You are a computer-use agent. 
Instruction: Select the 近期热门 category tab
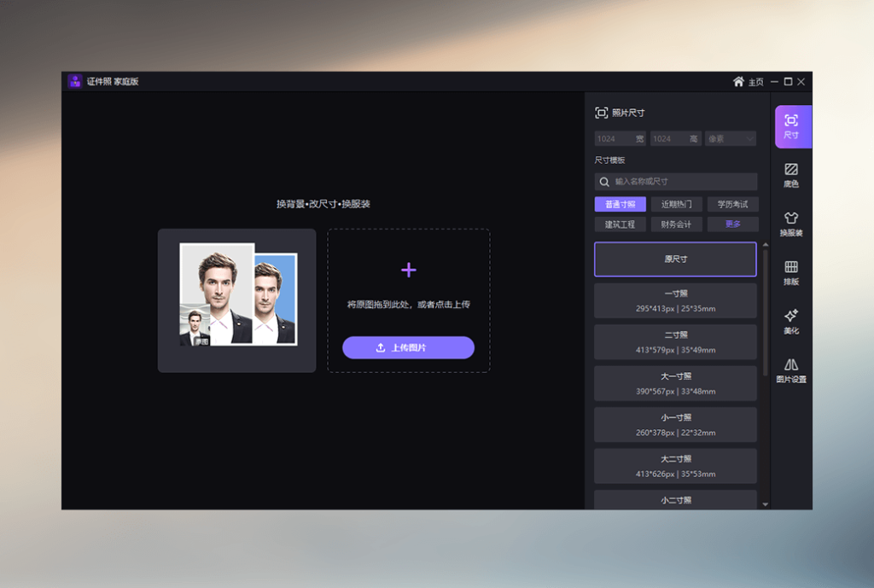pyautogui.click(x=676, y=204)
